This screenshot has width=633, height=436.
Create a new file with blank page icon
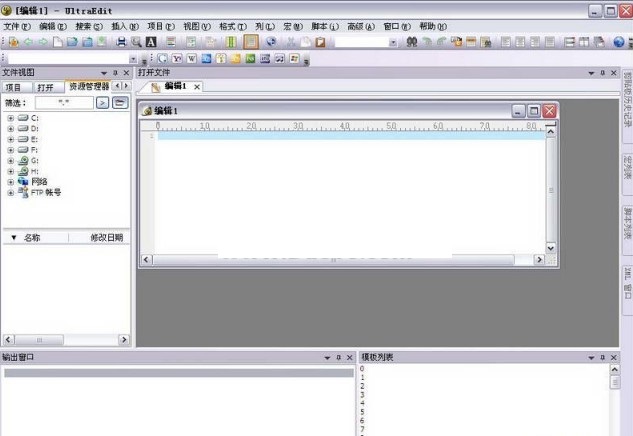pos(58,42)
